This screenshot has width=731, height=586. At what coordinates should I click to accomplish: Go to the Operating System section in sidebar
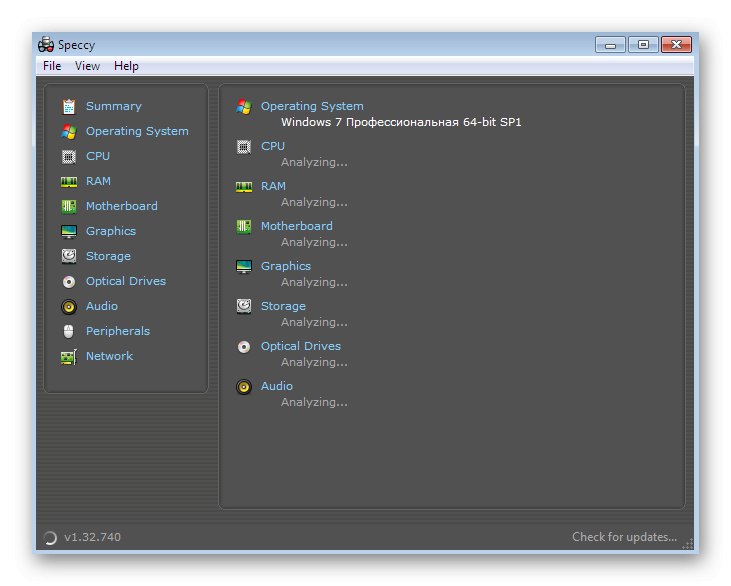pyautogui.click(x=138, y=131)
